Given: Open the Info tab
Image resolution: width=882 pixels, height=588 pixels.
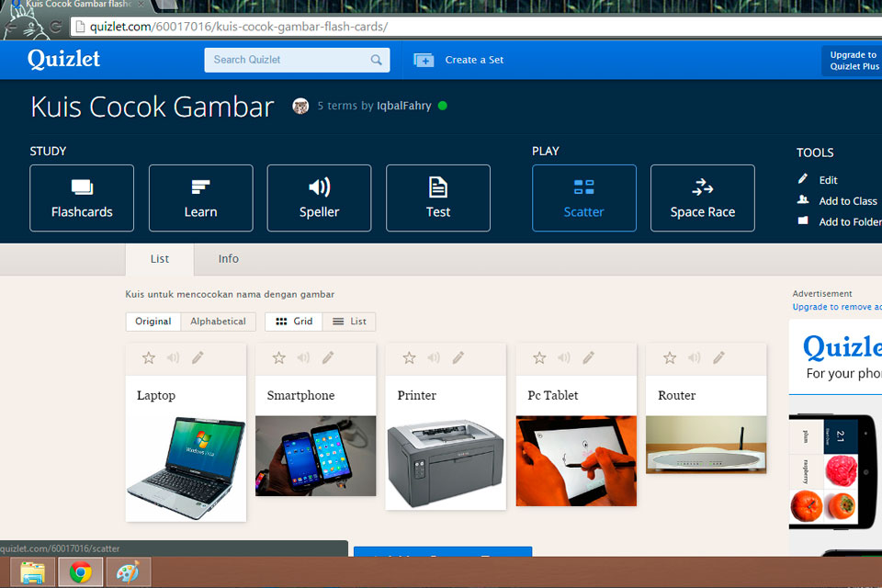Looking at the screenshot, I should click(229, 259).
